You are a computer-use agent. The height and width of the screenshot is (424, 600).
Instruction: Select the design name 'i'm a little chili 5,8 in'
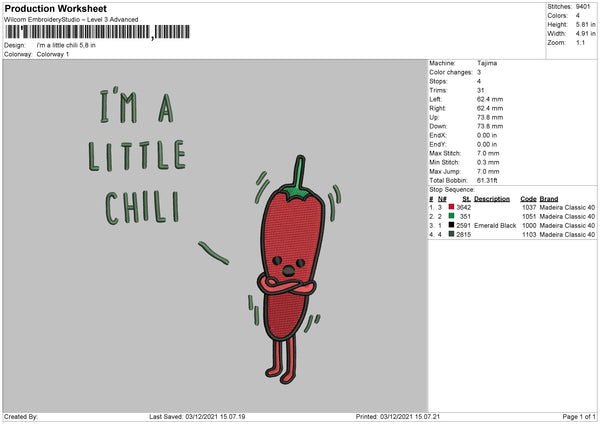pyautogui.click(x=66, y=45)
